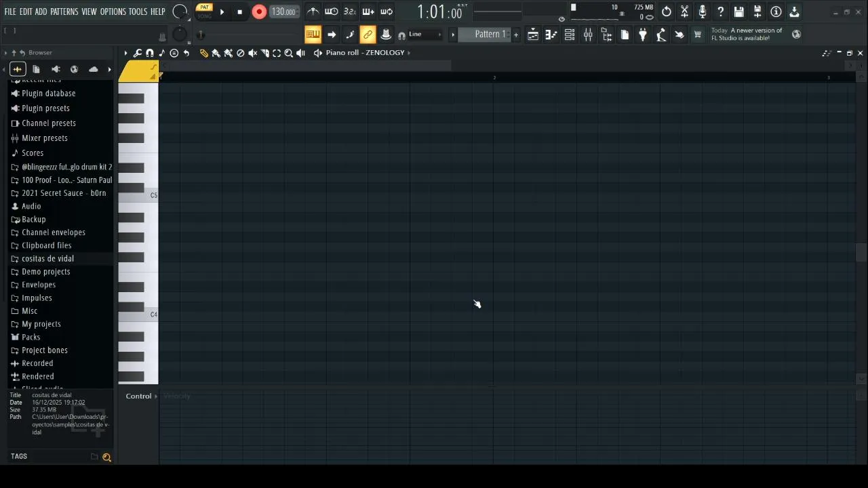Switch browser to the cloud tab

pos(93,69)
